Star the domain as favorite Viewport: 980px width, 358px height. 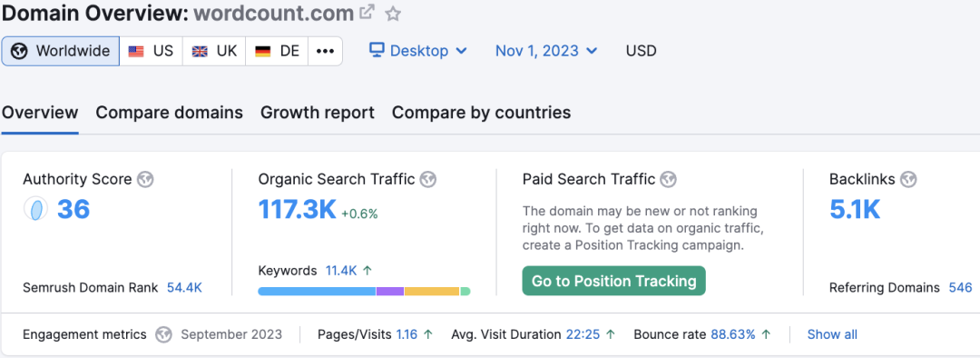pyautogui.click(x=393, y=13)
